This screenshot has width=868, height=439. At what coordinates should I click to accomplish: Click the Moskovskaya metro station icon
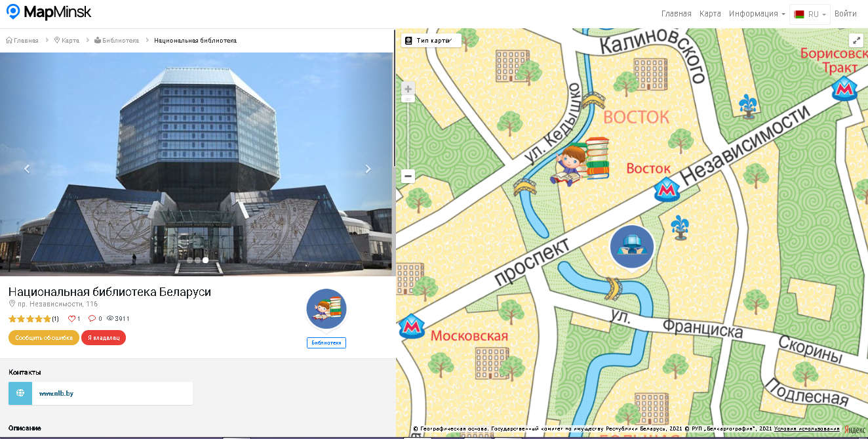tap(412, 325)
